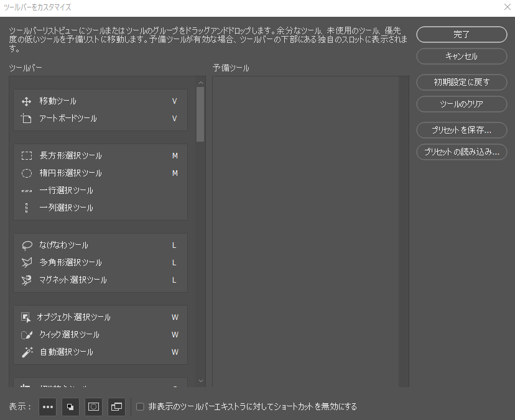515x420 pixels.
Task: Select the 楕円形選択ツール ellipse icon
Action: tap(27, 173)
